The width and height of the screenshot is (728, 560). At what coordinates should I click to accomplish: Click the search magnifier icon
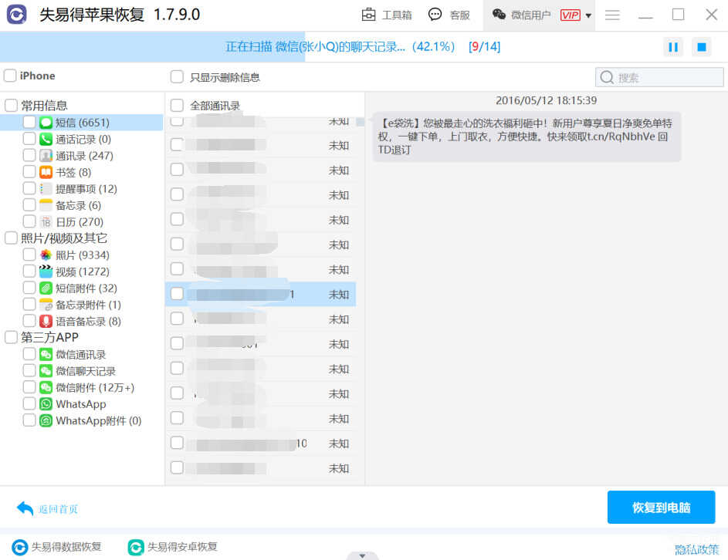pos(607,77)
